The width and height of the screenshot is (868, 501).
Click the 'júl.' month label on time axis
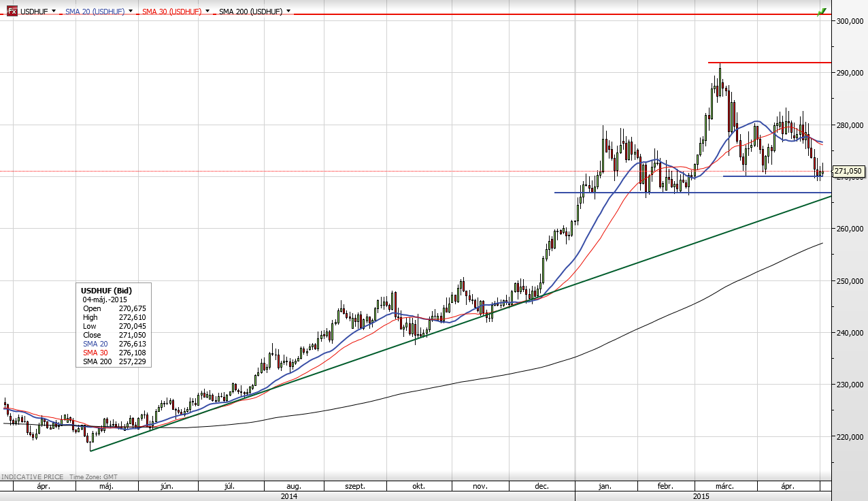point(229,487)
